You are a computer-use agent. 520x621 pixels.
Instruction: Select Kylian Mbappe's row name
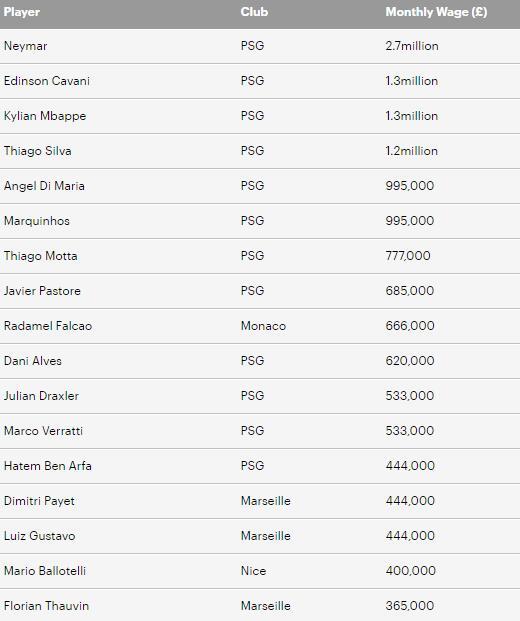(45, 116)
